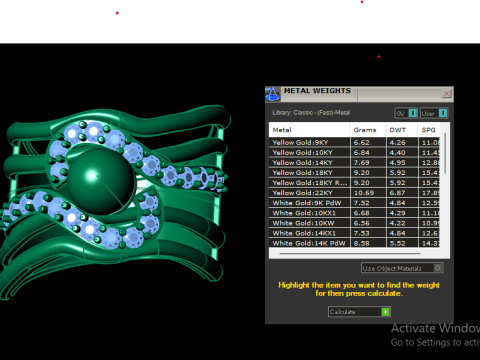Click the 6.56 grams cell
The width and height of the screenshot is (480, 360).
pyautogui.click(x=368, y=223)
